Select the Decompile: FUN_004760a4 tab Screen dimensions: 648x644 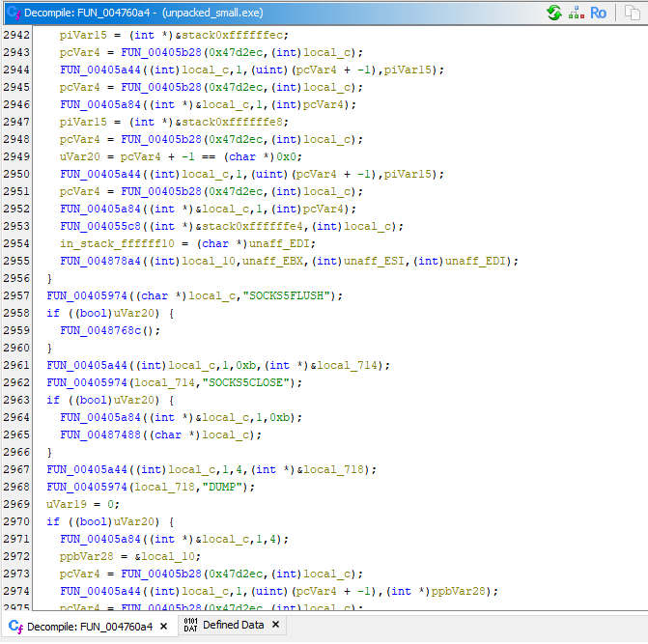(x=89, y=626)
